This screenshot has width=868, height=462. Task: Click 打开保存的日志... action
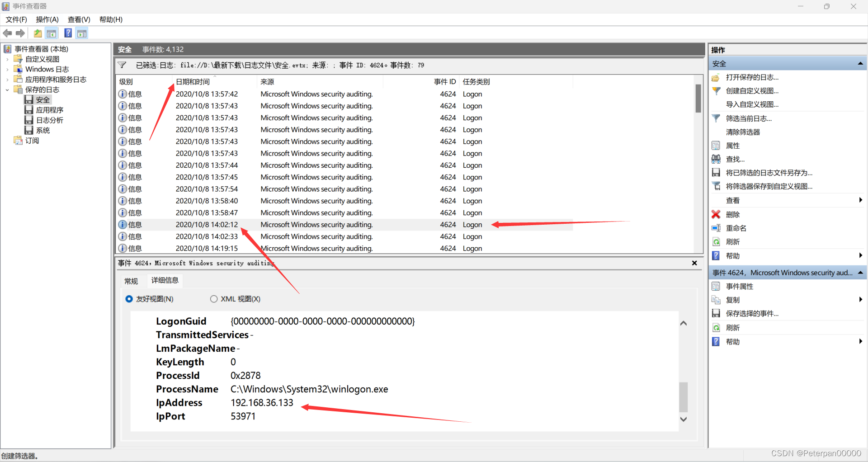752,77
